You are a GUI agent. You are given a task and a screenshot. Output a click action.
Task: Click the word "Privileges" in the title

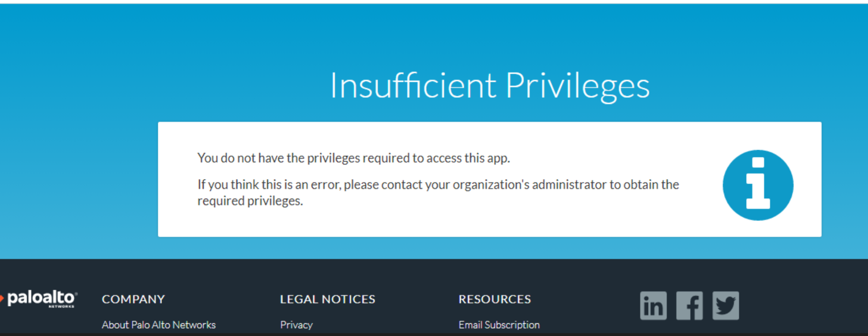click(577, 86)
